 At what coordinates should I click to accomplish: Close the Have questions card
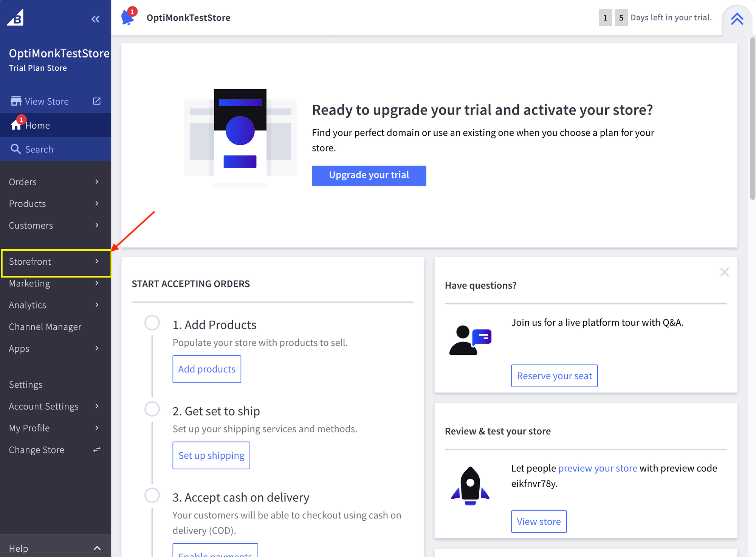tap(724, 272)
